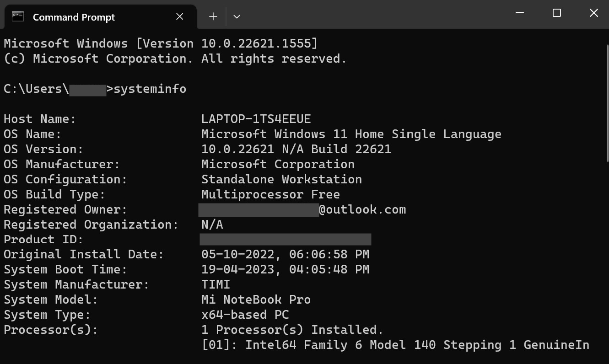
Task: Click the Product ID: label
Action: click(x=43, y=239)
